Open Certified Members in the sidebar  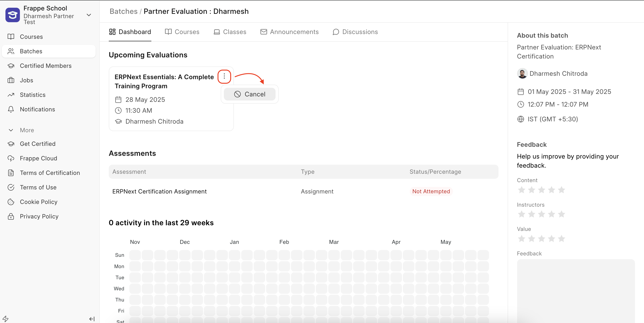click(x=49, y=66)
